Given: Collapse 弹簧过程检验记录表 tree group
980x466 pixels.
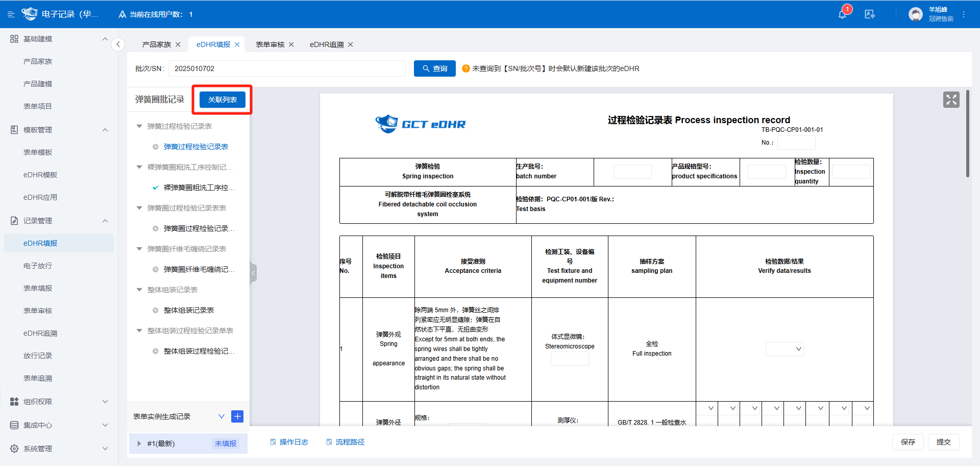Looking at the screenshot, I should (x=139, y=126).
